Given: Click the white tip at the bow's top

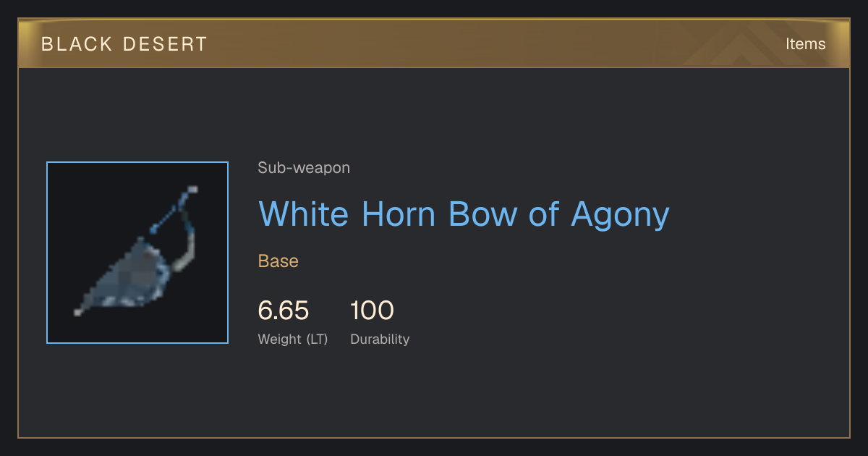Looking at the screenshot, I should [192, 190].
